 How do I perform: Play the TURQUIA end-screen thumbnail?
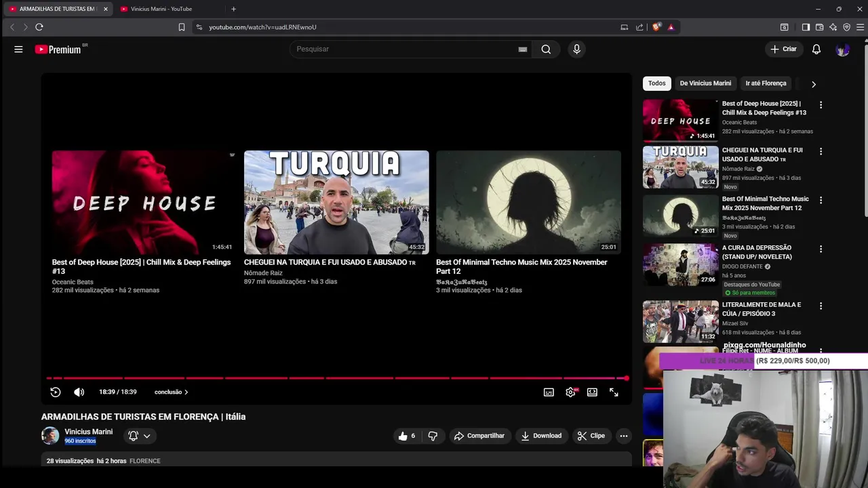pyautogui.click(x=336, y=202)
